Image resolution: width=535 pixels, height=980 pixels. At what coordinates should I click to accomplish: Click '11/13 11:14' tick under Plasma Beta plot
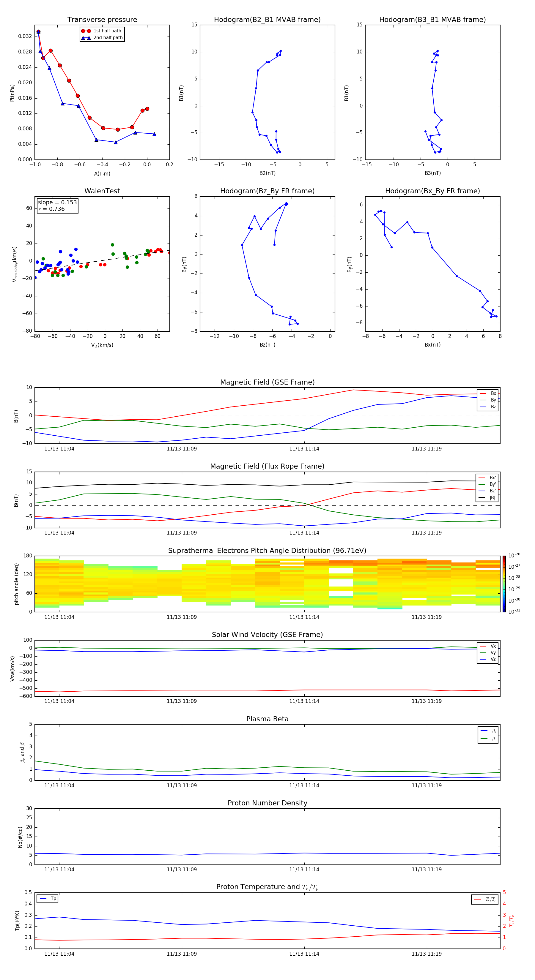tap(304, 785)
